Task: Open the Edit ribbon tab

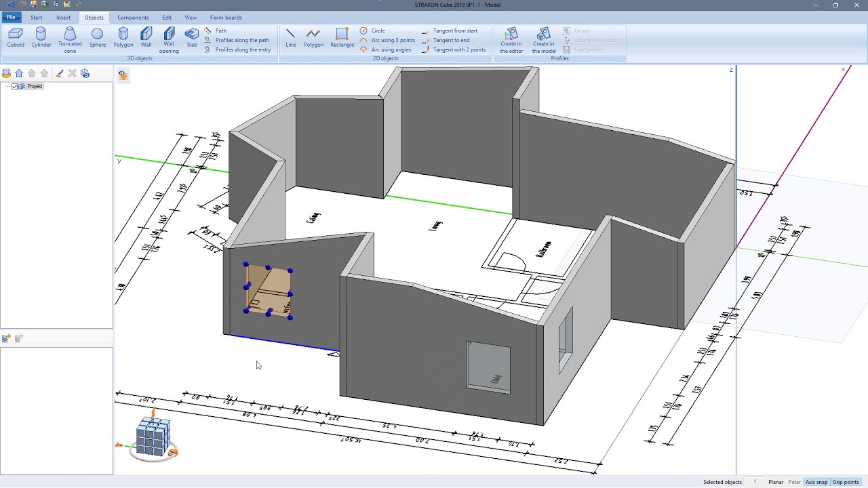Action: click(167, 17)
